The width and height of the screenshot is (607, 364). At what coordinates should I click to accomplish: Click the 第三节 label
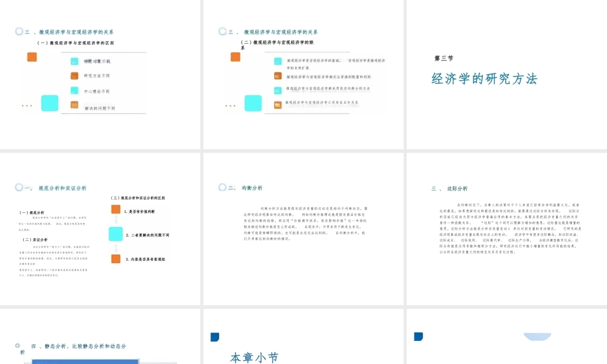[x=444, y=58]
